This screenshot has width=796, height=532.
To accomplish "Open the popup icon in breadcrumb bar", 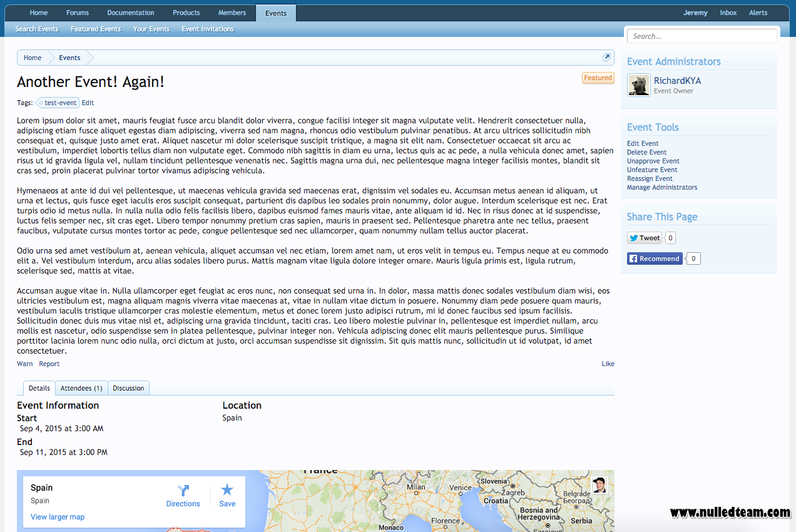I will click(606, 58).
